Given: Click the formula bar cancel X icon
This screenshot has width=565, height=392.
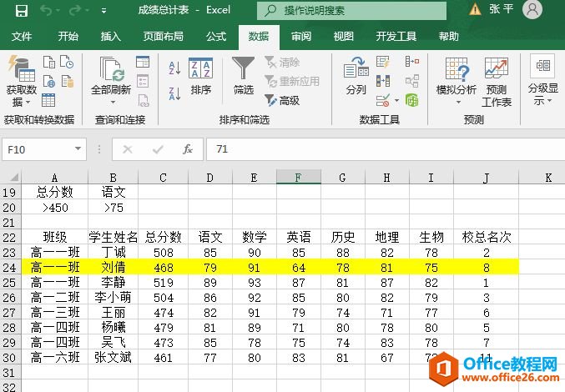Looking at the screenshot, I should [x=127, y=149].
